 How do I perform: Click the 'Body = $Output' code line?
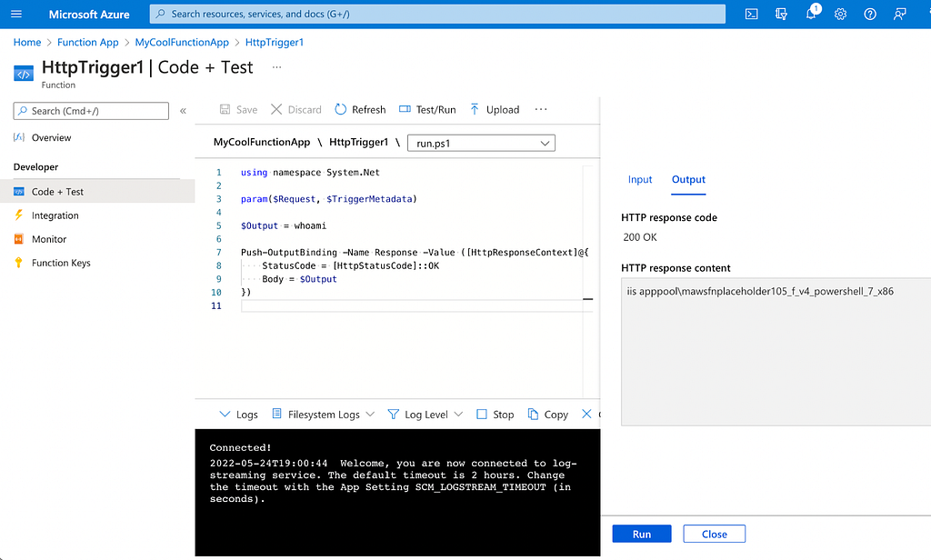[x=299, y=279]
